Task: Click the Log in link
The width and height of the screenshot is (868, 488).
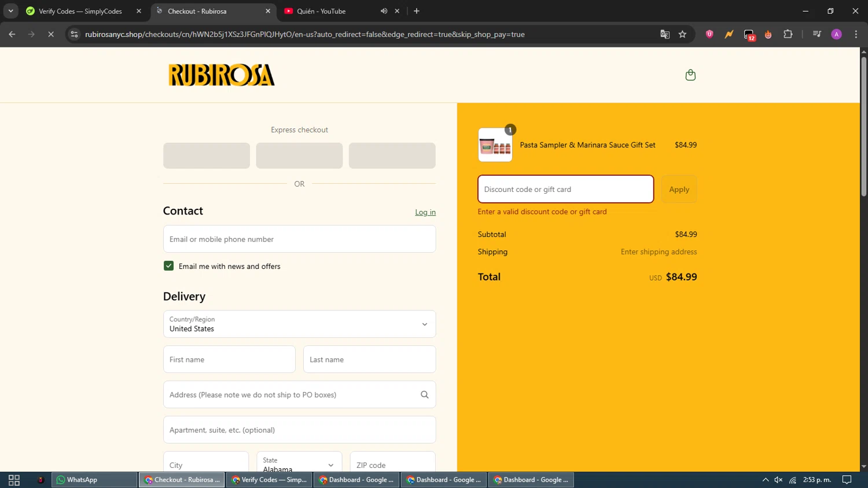Action: click(425, 212)
